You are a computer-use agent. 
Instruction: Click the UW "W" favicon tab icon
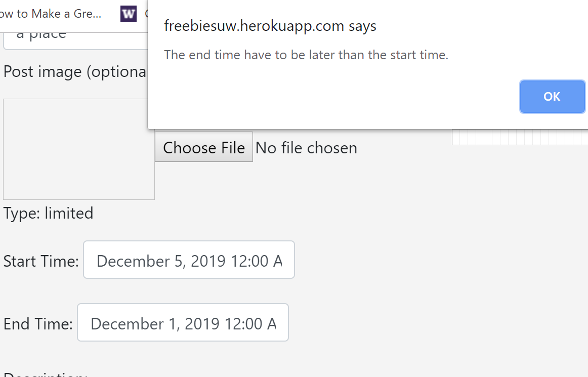click(x=128, y=14)
